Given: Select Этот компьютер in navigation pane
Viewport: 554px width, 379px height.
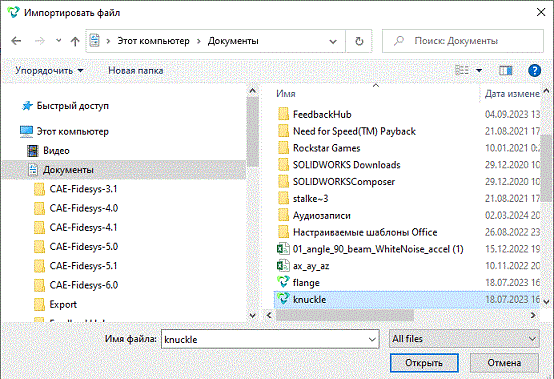Looking at the screenshot, I should coord(72,131).
